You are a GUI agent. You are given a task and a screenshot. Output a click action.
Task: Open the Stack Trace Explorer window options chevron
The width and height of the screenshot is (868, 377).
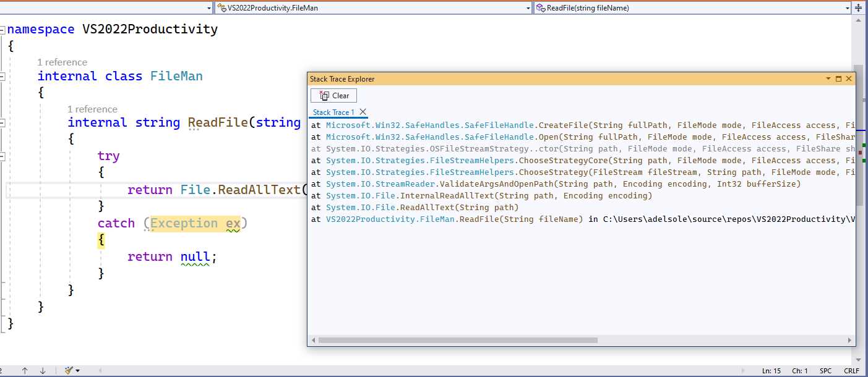coord(829,78)
